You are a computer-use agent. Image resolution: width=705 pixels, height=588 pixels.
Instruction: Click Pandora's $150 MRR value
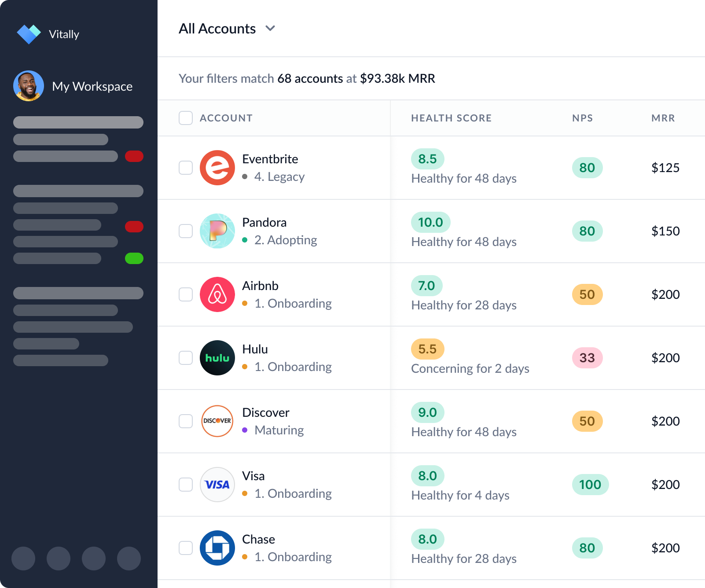(665, 231)
